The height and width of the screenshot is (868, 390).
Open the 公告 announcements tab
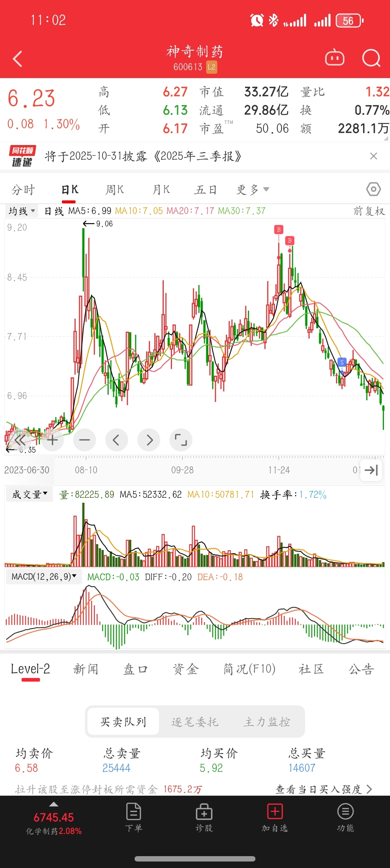click(362, 669)
